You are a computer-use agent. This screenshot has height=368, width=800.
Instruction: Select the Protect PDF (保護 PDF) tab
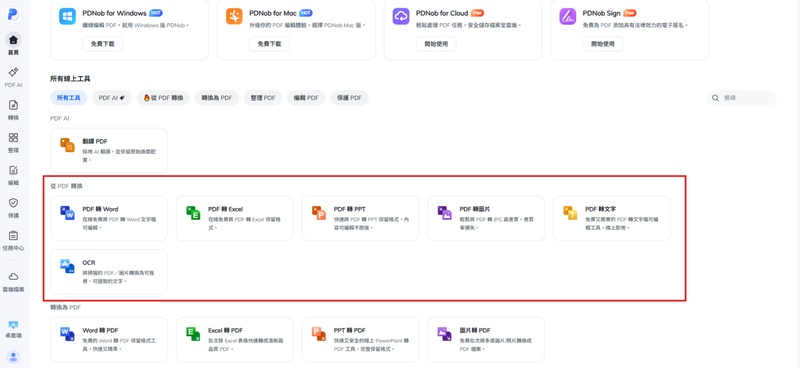[349, 98]
